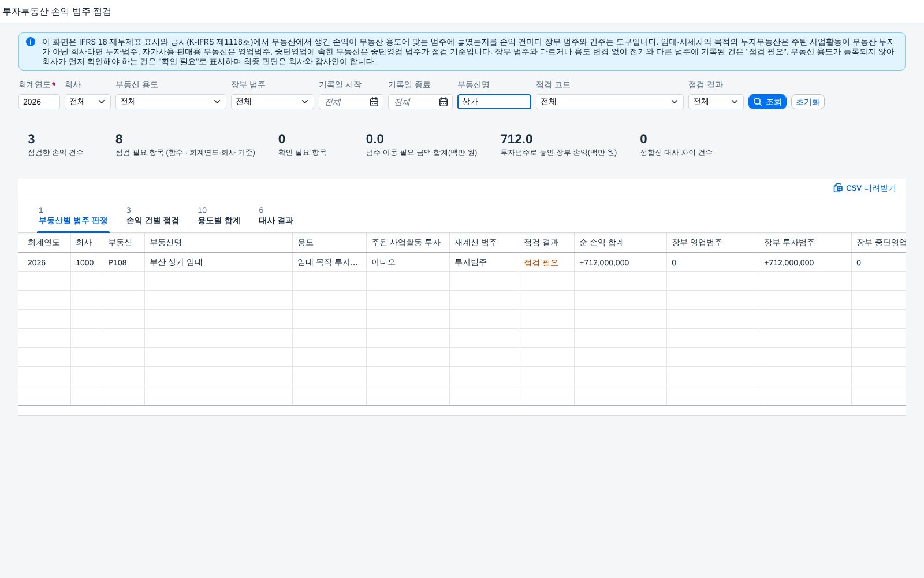Open the 기록일 종료 calendar picker icon
This screenshot has height=578, width=924.
tap(444, 102)
